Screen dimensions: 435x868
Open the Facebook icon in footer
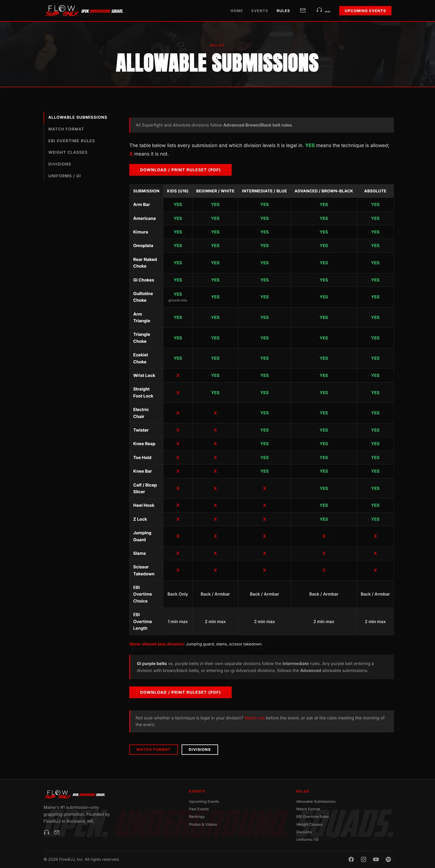351,859
